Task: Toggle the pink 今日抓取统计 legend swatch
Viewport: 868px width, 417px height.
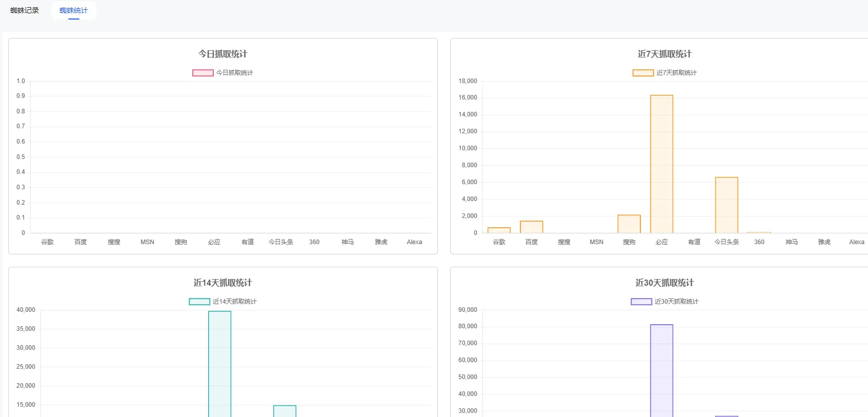Action: [203, 73]
